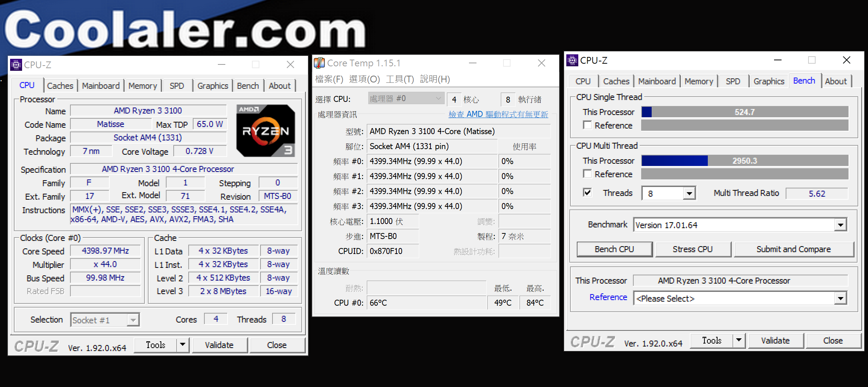The width and height of the screenshot is (868, 387).
Task: Click Tools button in right CPU-Z
Action: point(712,340)
